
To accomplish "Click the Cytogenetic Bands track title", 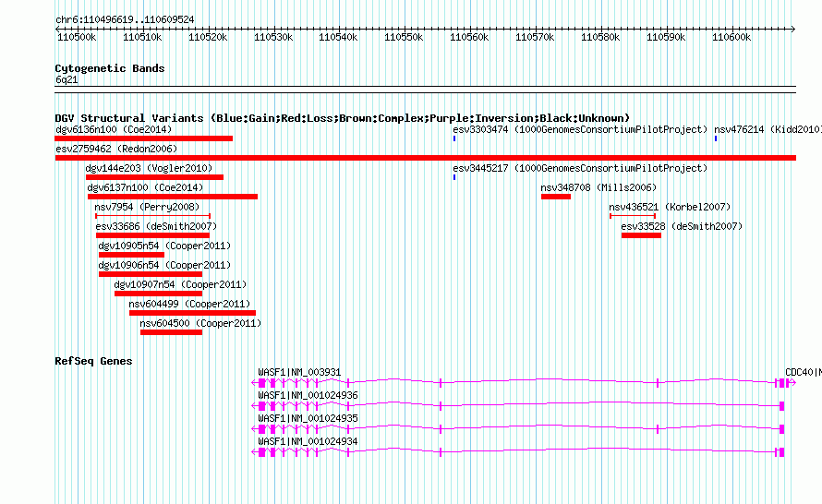I will pyautogui.click(x=110, y=68).
